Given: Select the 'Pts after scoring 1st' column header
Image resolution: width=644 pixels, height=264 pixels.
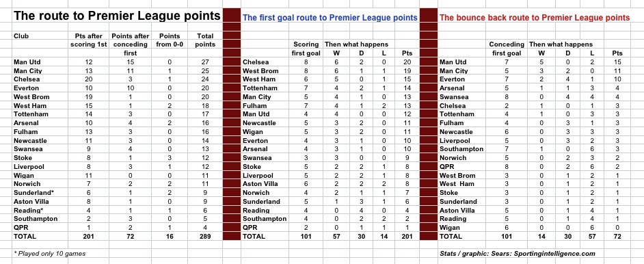Looking at the screenshot, I should click(86, 40).
